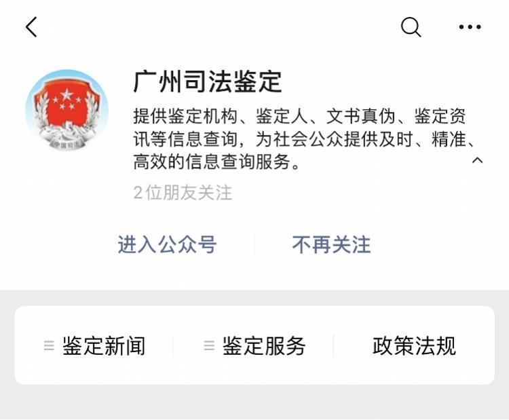Select the 政策法规 menu item
The height and width of the screenshot is (420, 509).
coord(414,345)
